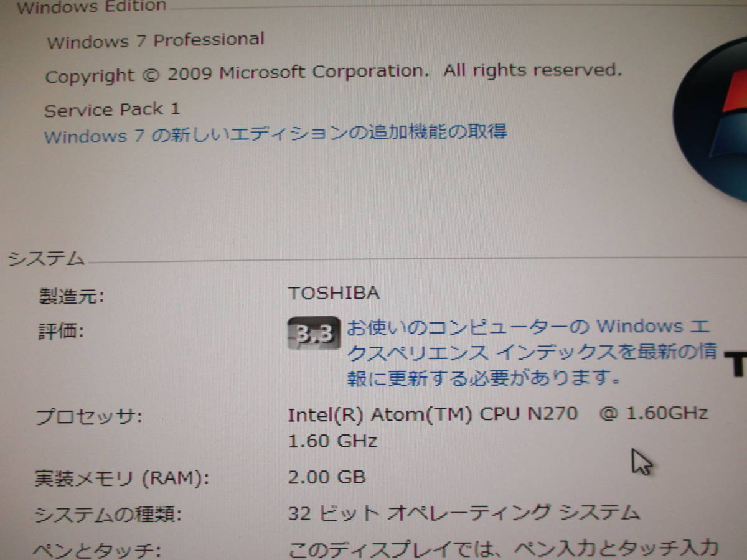The image size is (747, 560).
Task: Click the Windows 7 Professional edition text
Action: [156, 41]
